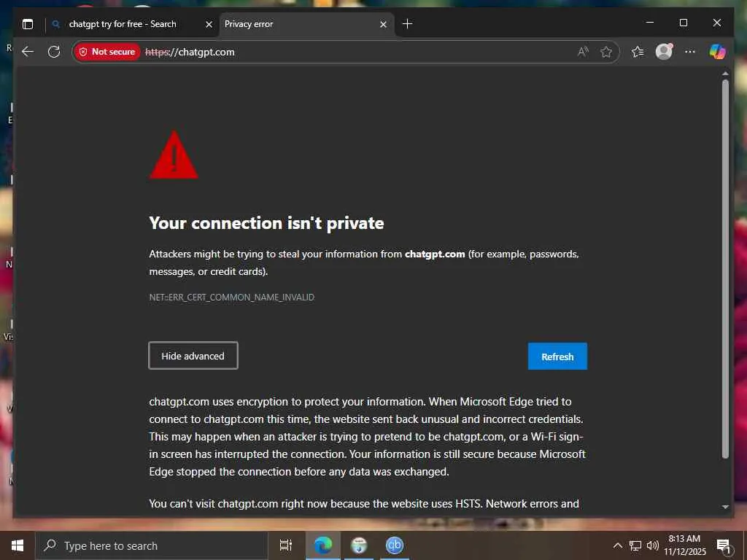Open the Copilot icon in Edge
This screenshot has height=560, width=747.
[718, 52]
